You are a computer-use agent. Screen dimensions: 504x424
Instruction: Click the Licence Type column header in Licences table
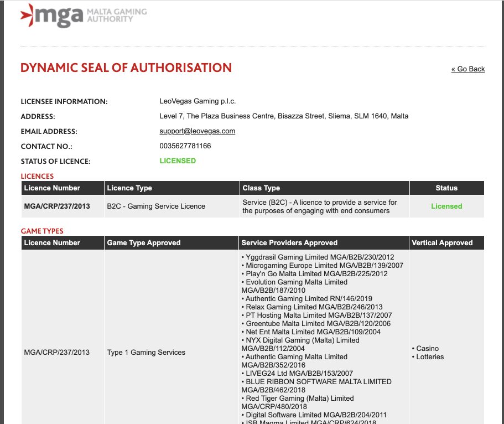172,188
